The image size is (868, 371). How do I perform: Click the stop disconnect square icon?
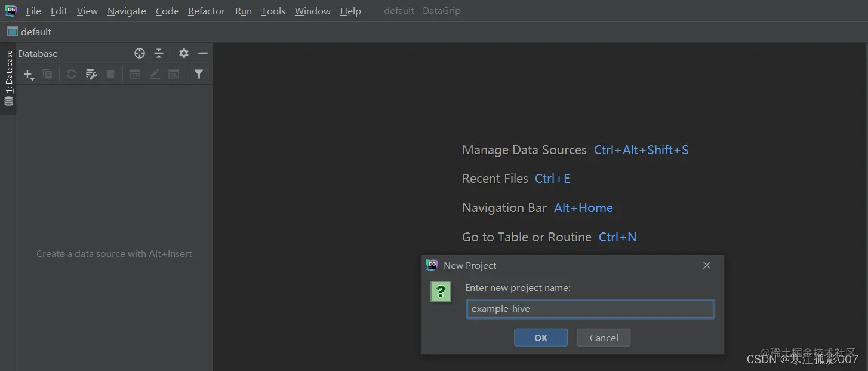click(110, 74)
